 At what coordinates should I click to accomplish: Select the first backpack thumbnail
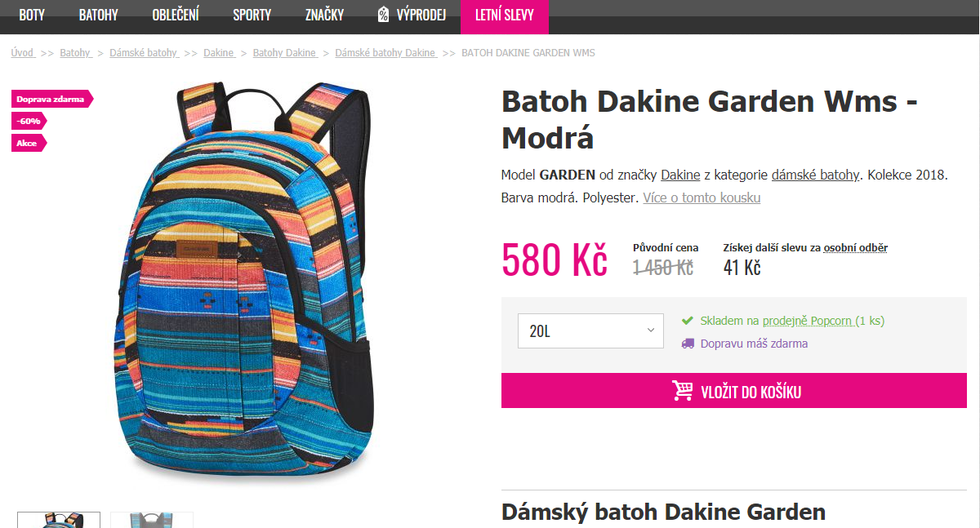(x=59, y=520)
